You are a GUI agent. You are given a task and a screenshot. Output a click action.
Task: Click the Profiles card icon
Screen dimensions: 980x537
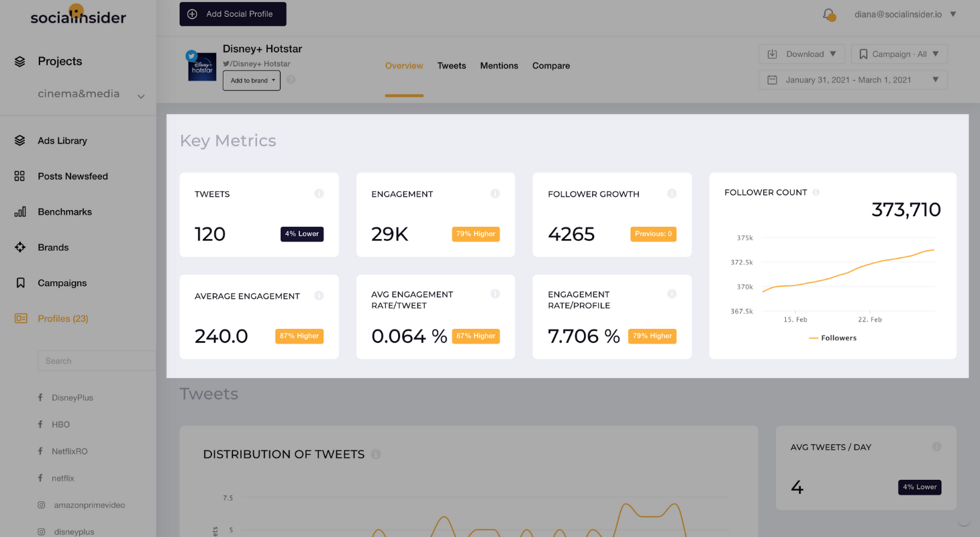[20, 318]
